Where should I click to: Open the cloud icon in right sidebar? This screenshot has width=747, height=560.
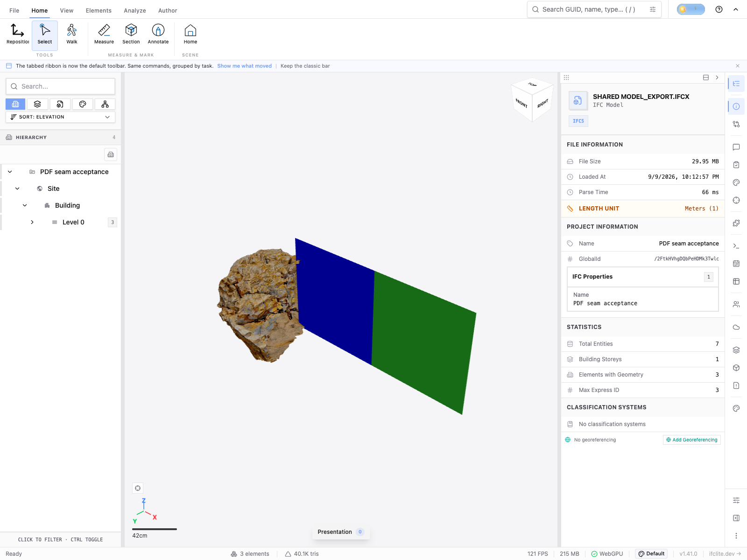(x=736, y=327)
